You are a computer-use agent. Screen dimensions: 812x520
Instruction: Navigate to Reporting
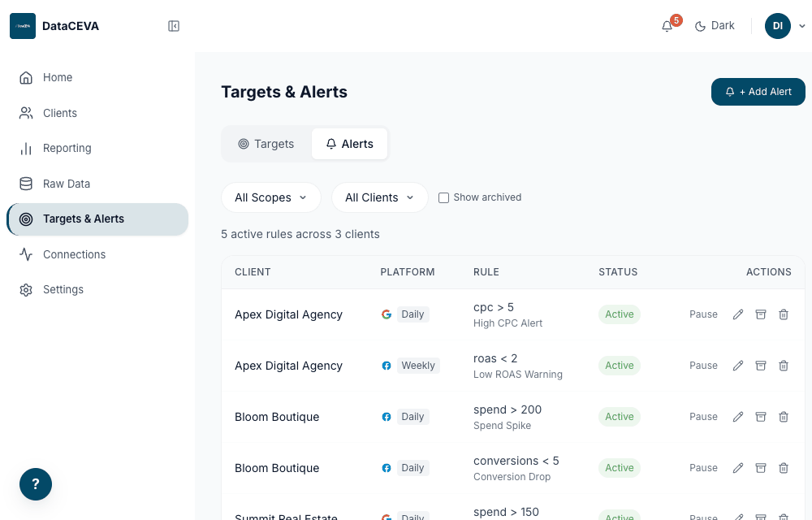tap(97, 148)
